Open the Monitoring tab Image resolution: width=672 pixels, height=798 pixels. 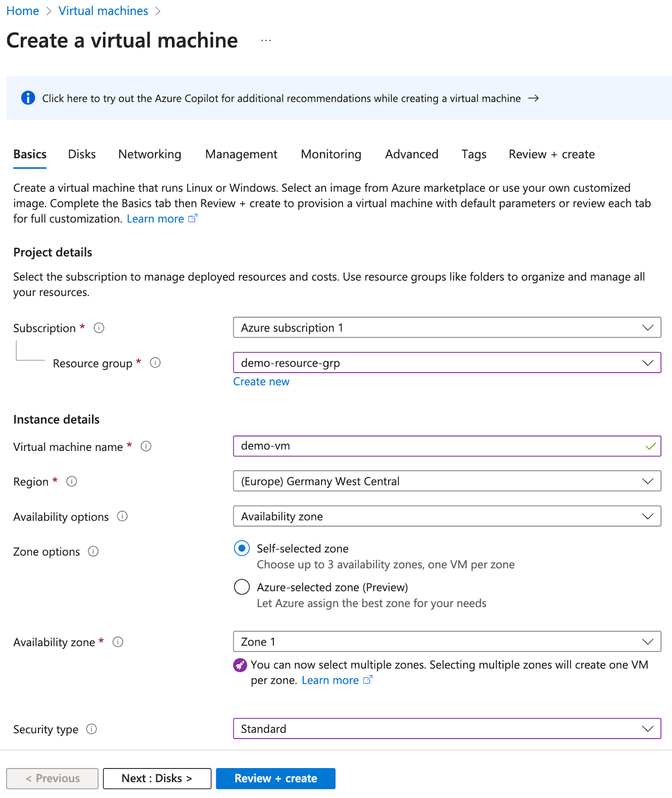[331, 155]
